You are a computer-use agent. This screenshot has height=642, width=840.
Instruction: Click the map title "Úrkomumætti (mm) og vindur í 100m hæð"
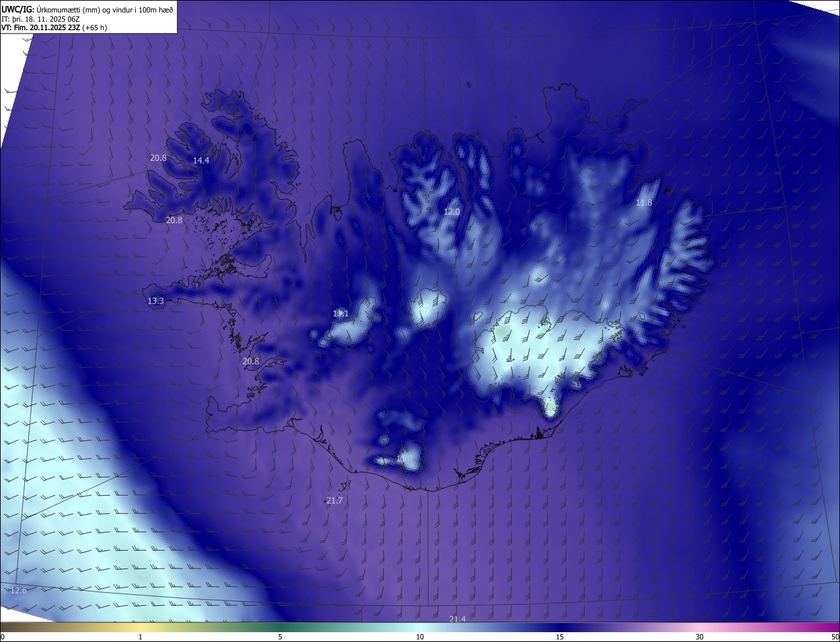click(104, 9)
